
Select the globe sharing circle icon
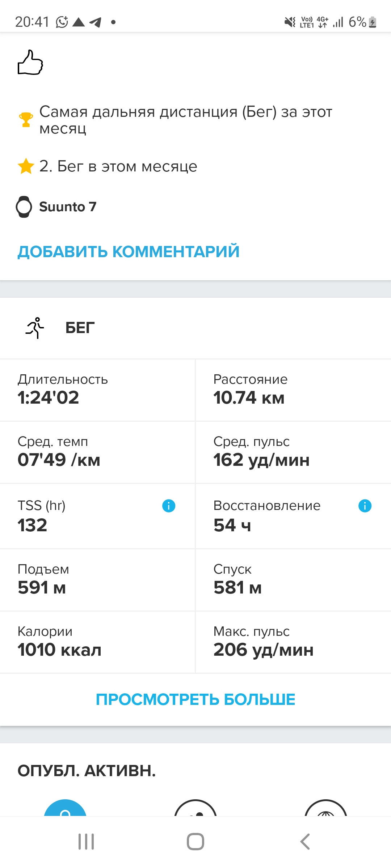326,808
